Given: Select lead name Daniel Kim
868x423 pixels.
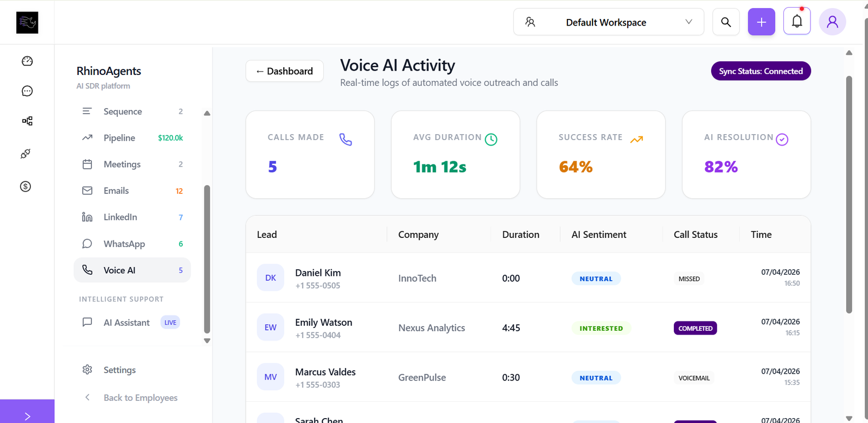Looking at the screenshot, I should (x=318, y=273).
